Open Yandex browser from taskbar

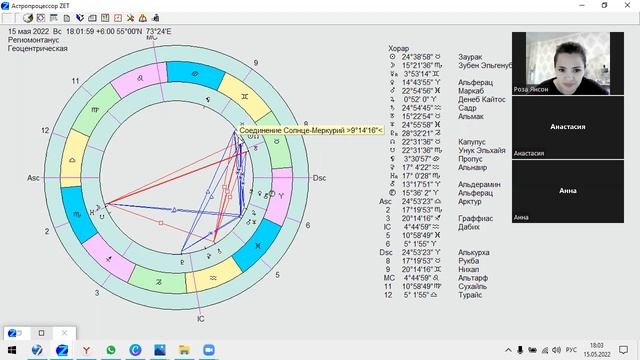click(87, 350)
